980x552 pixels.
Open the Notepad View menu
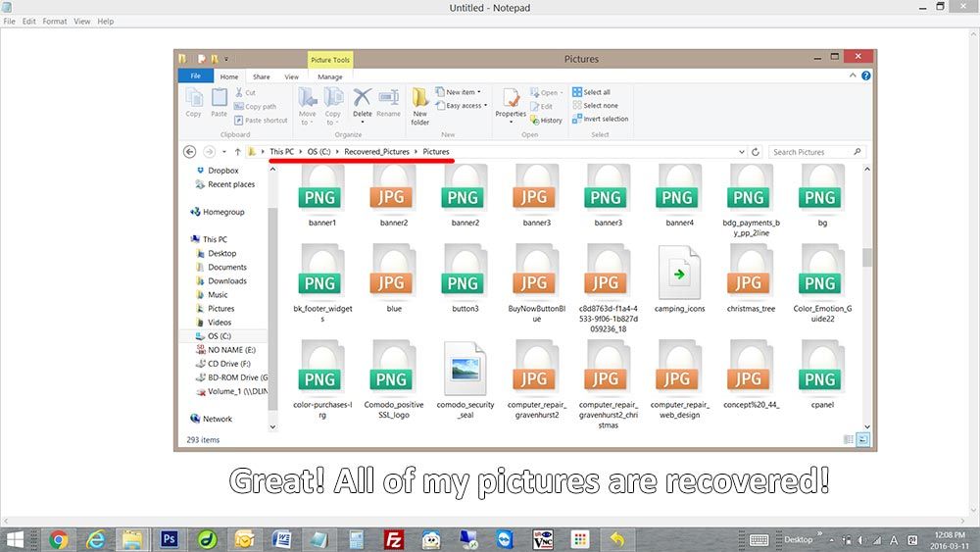(x=82, y=22)
